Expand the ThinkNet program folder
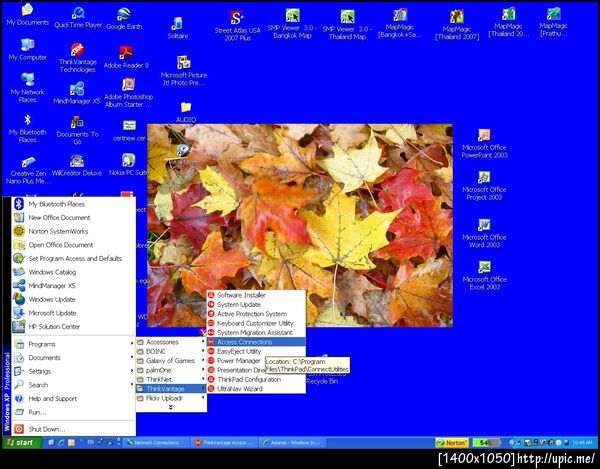600x469 pixels. pos(171,379)
